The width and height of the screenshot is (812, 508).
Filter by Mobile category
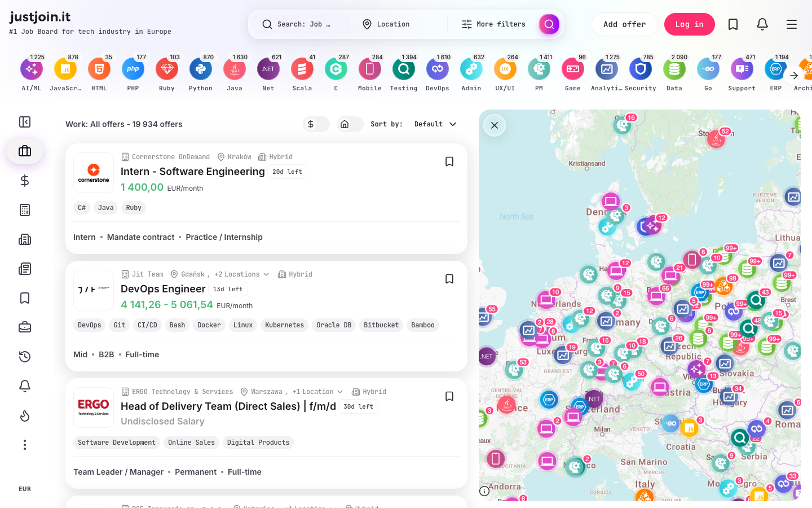click(370, 69)
